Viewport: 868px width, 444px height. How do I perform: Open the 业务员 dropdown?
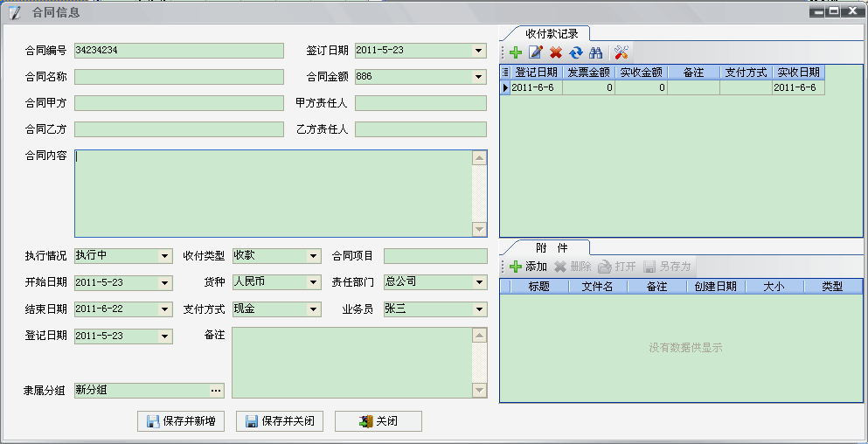[x=479, y=309]
